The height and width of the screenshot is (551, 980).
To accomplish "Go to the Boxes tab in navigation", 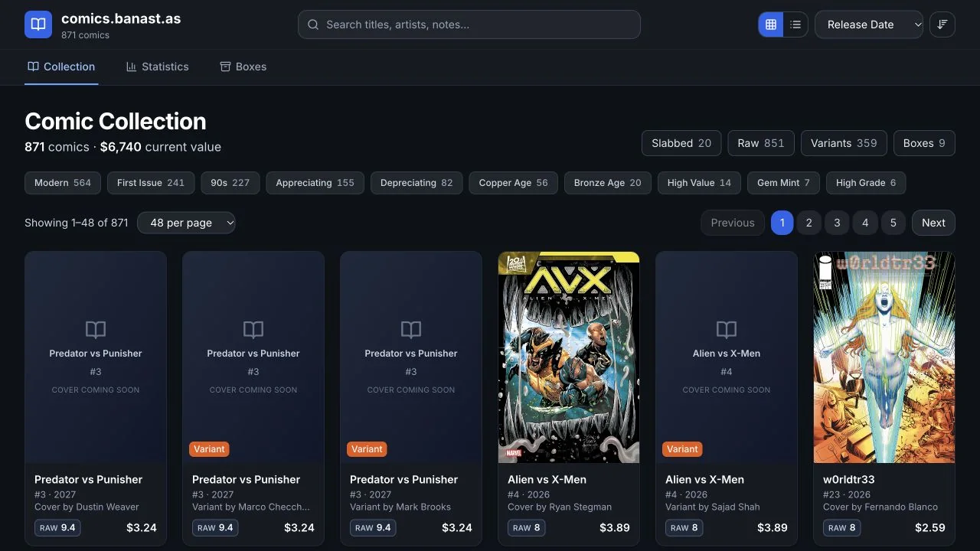I will point(243,67).
